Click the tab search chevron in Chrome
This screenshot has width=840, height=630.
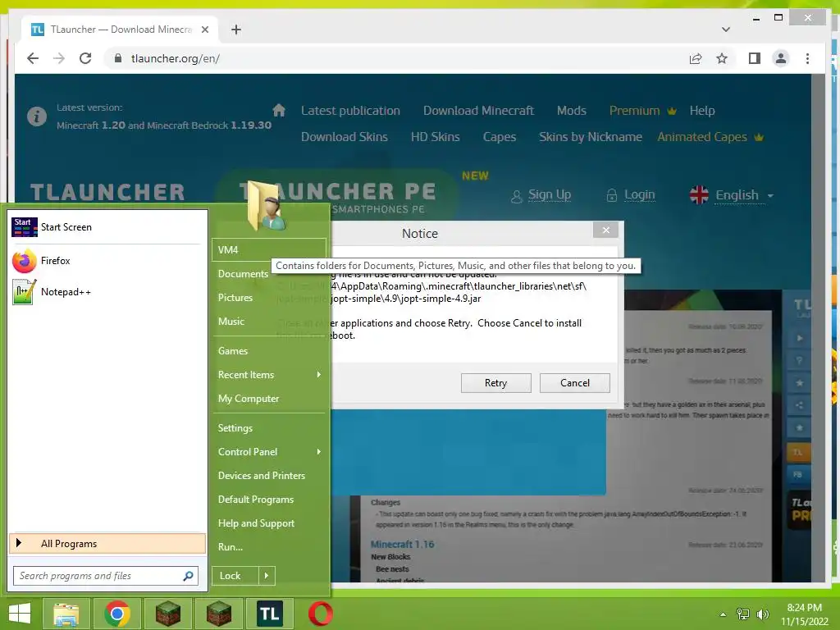tap(725, 30)
